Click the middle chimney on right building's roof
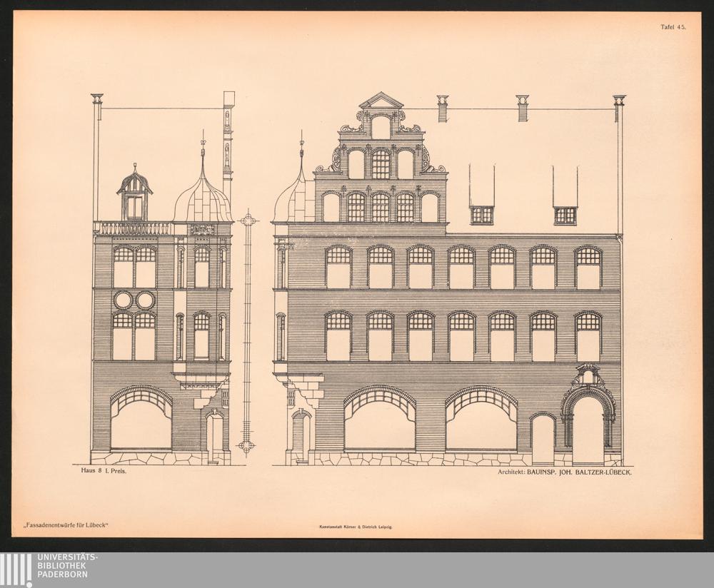The height and width of the screenshot is (588, 714). click(523, 108)
